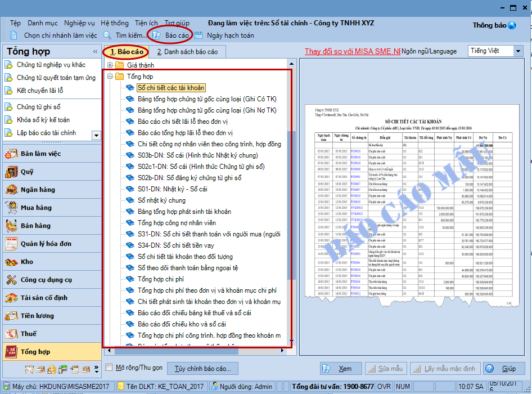Open the Thay đổi so với MISA SME link
This screenshot has width=532, height=394.
pyautogui.click(x=352, y=51)
